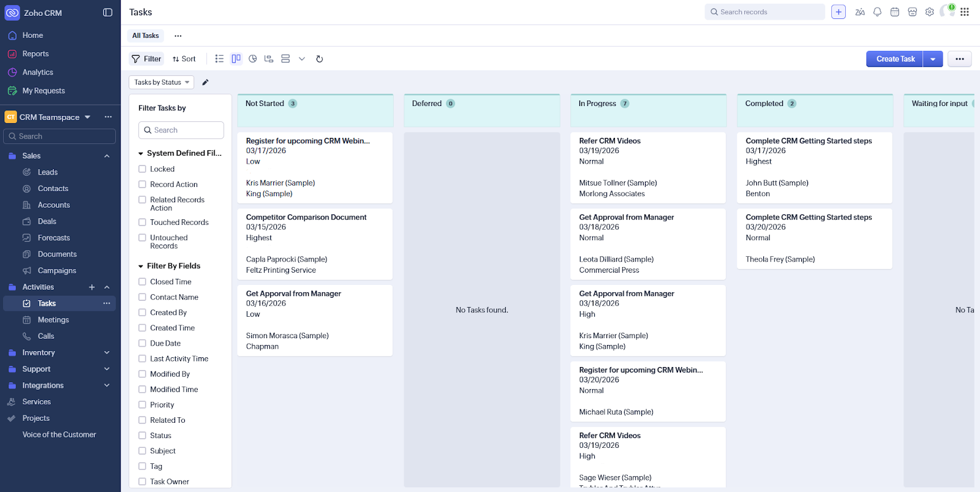980x492 pixels.
Task: Open the marketplace store icon
Action: [912, 12]
